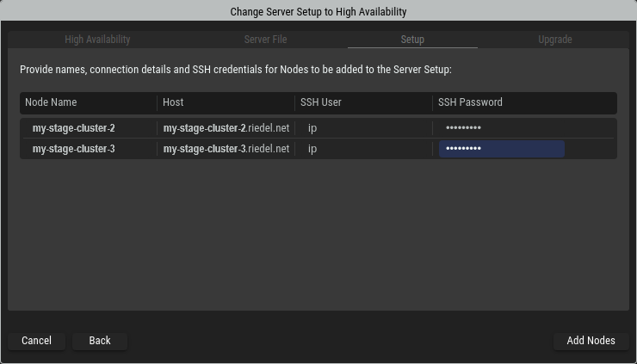Screen dimensions: 637x364
Task: Click the Change Server Setup dialog title bar
Action: pyautogui.click(x=318, y=12)
